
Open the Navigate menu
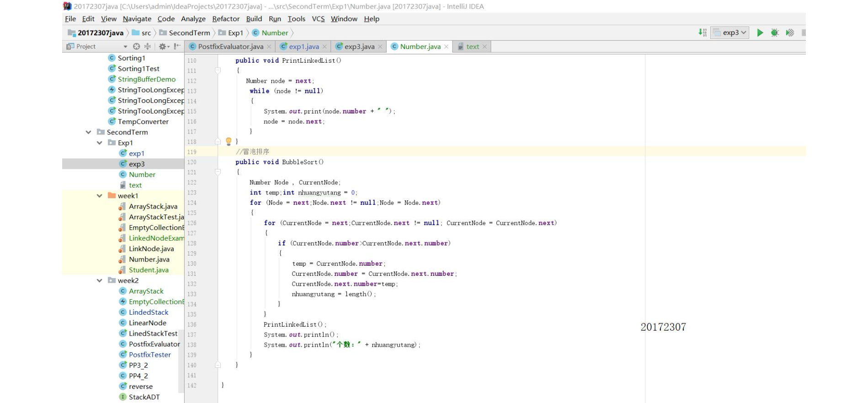click(137, 19)
